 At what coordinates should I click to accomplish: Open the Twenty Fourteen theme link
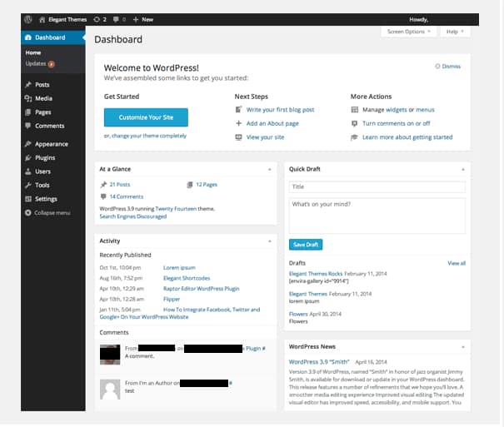176,209
